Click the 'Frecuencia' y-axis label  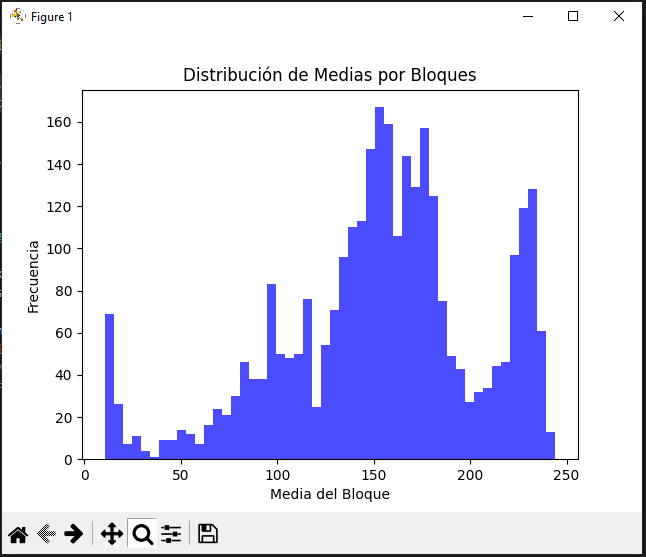click(33, 277)
